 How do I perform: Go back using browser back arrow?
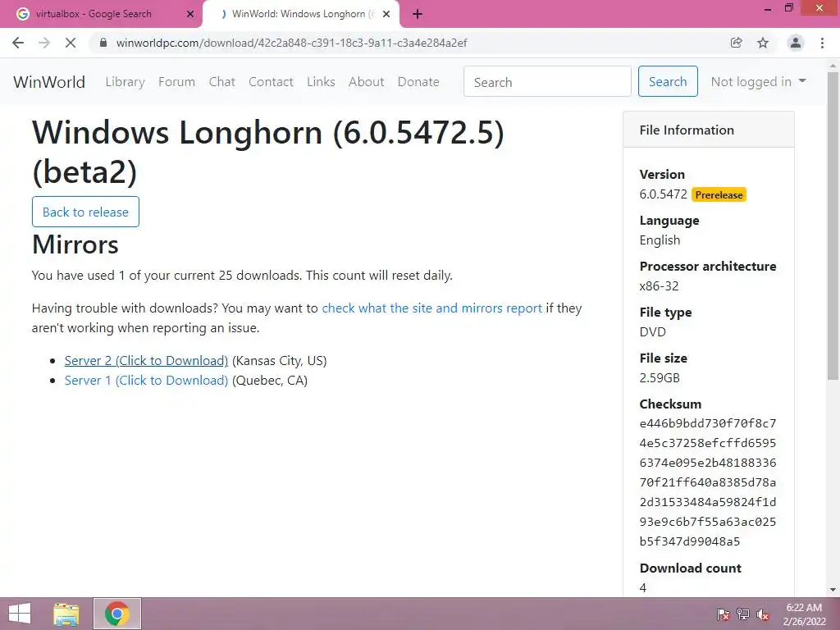tap(18, 43)
